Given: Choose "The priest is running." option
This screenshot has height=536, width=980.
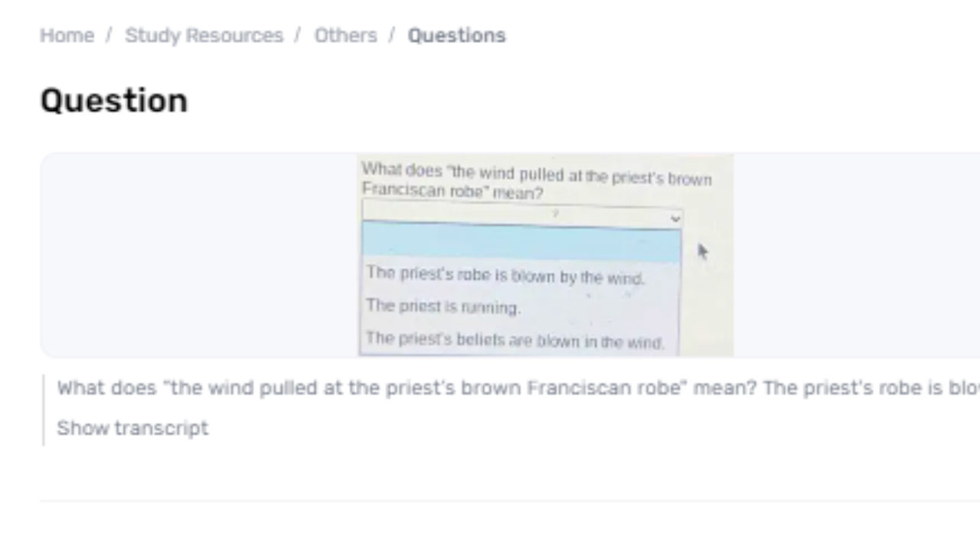Looking at the screenshot, I should coord(443,306).
